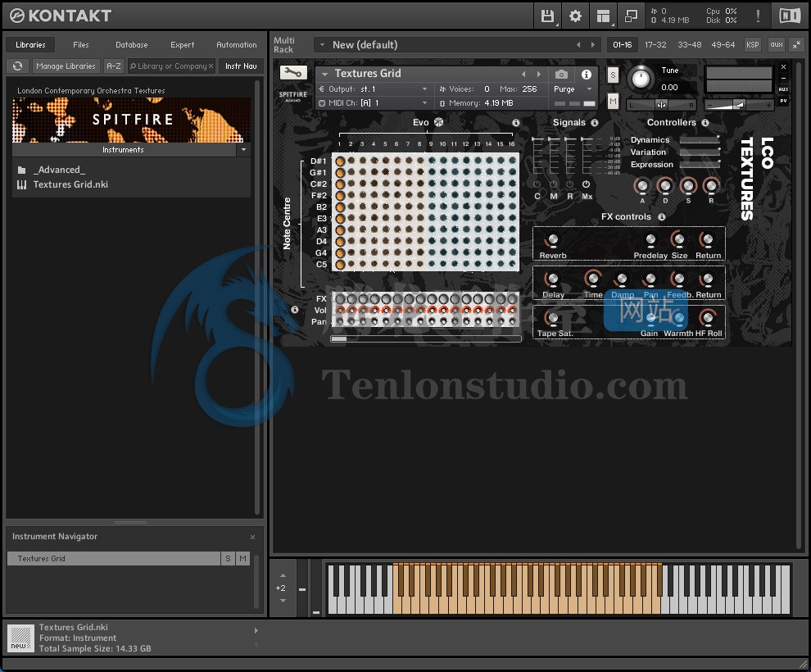Toggle minimized view icon in header
This screenshot has width=811, height=672.
(631, 16)
